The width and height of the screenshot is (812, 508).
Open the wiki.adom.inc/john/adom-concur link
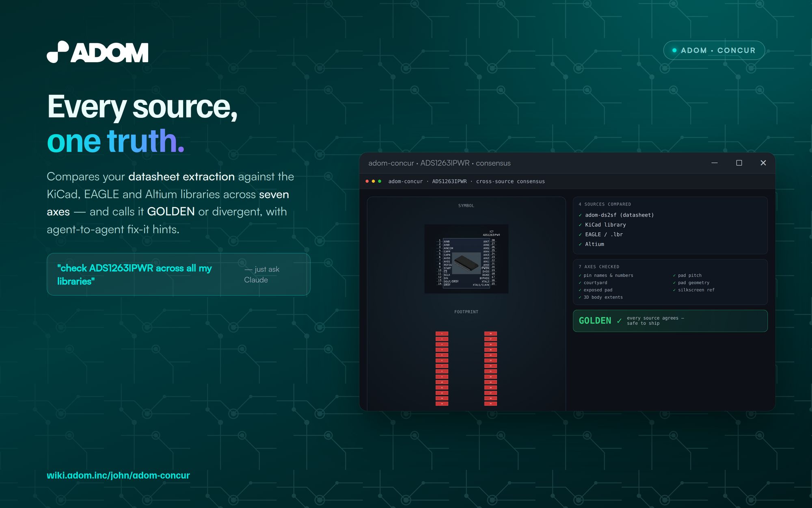point(118,475)
